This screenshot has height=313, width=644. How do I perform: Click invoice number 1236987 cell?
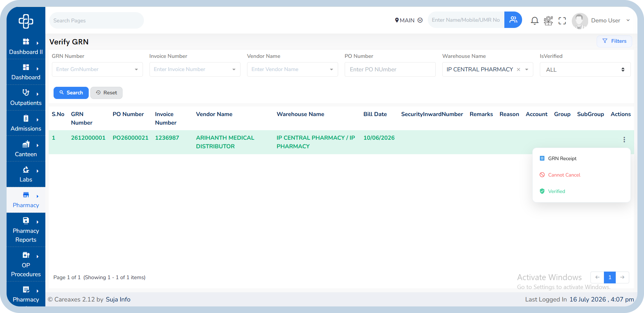tap(167, 138)
